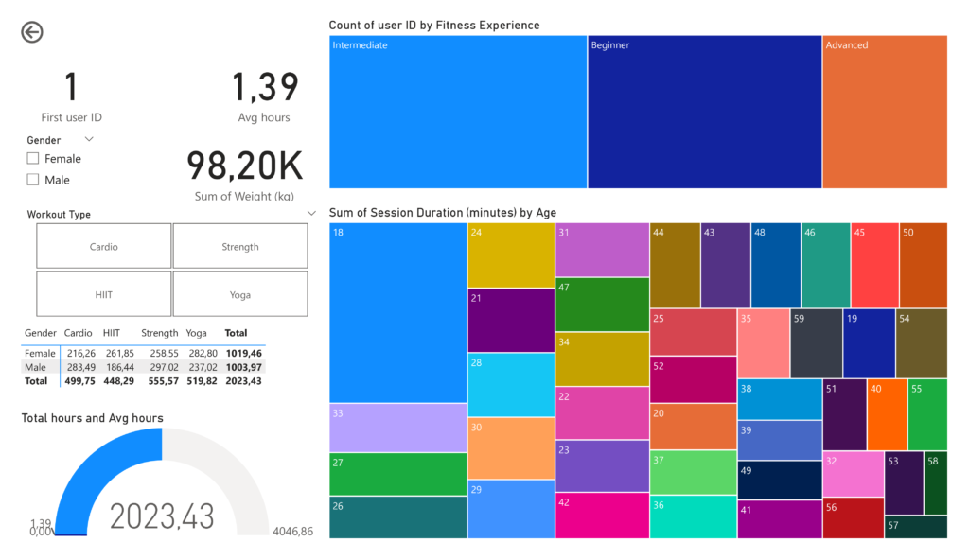This screenshot has width=969, height=560.
Task: Choose the Yoga workout tile
Action: pos(240,294)
